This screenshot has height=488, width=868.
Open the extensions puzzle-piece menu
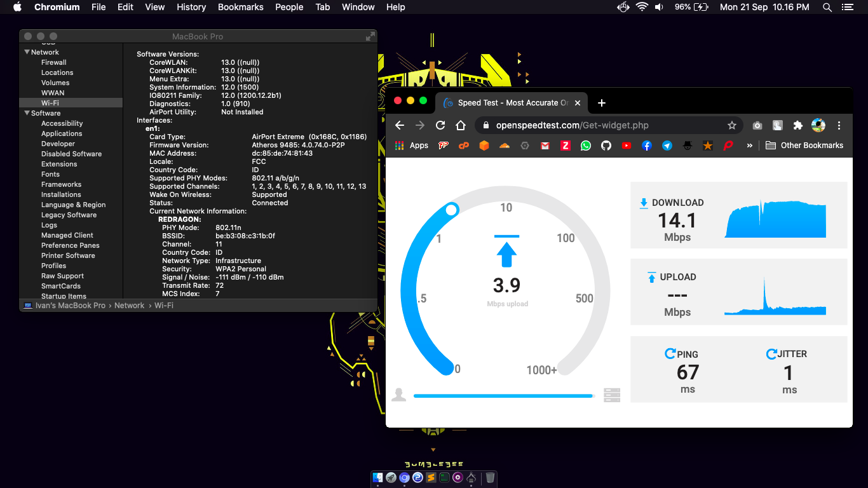pos(798,125)
